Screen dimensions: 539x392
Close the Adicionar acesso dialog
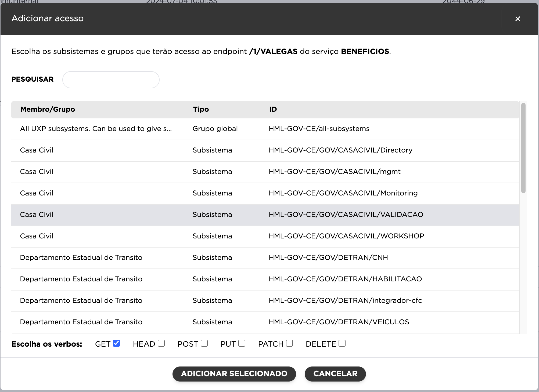[x=518, y=19]
